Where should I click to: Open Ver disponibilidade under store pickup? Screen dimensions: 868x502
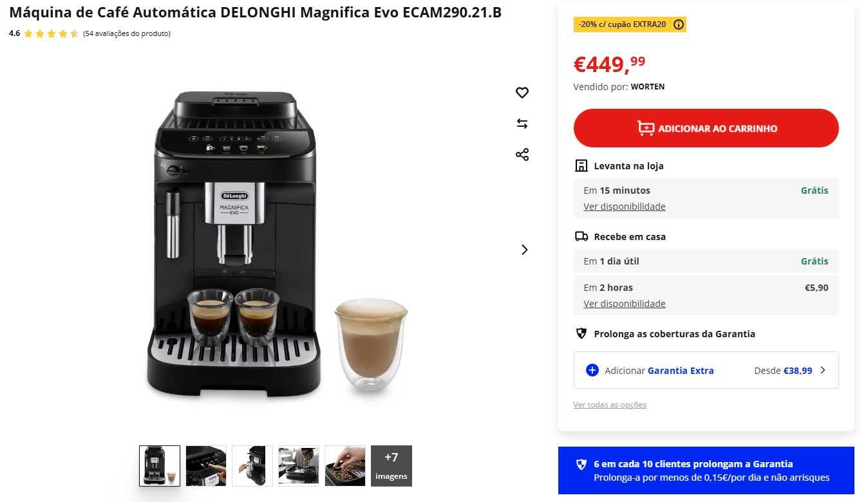click(625, 207)
